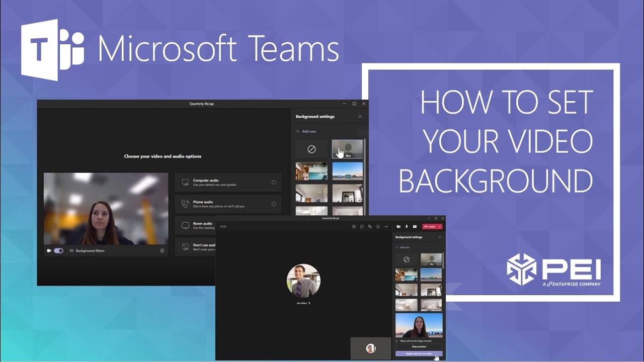644x362 pixels.
Task: Select the Blur background in front meeting window
Action: [x=431, y=259]
